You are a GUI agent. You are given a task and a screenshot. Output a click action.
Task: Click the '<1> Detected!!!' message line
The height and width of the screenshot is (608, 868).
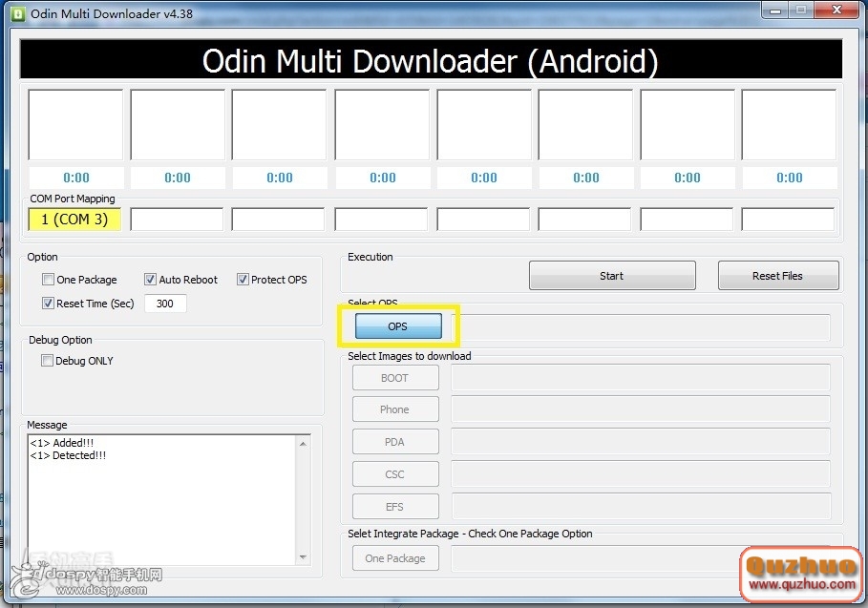pyautogui.click(x=68, y=455)
